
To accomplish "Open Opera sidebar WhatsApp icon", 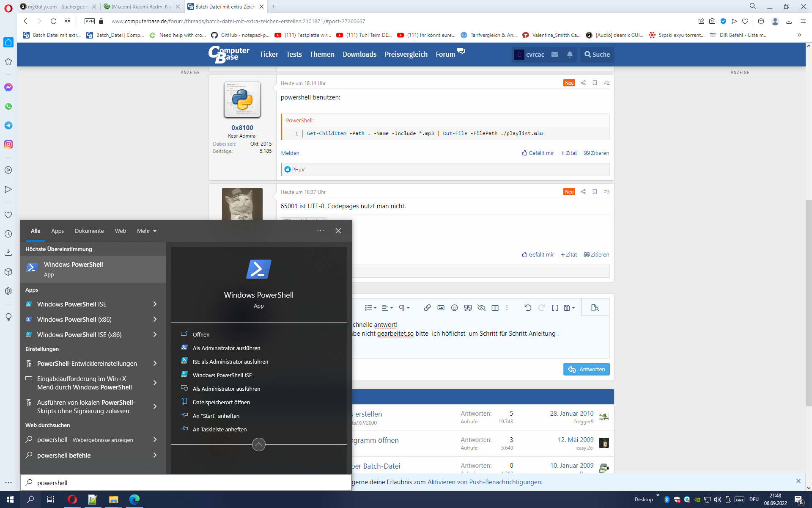I will pyautogui.click(x=8, y=106).
